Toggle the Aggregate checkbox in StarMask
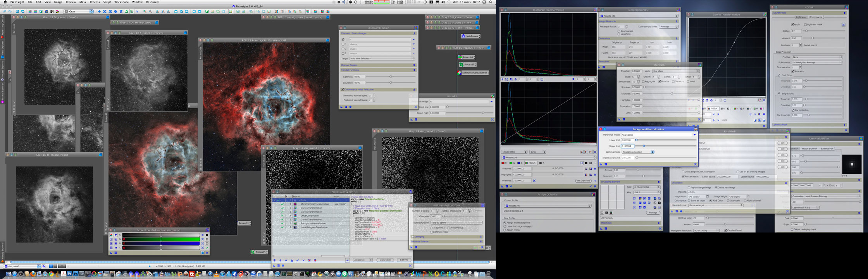 click(643, 81)
